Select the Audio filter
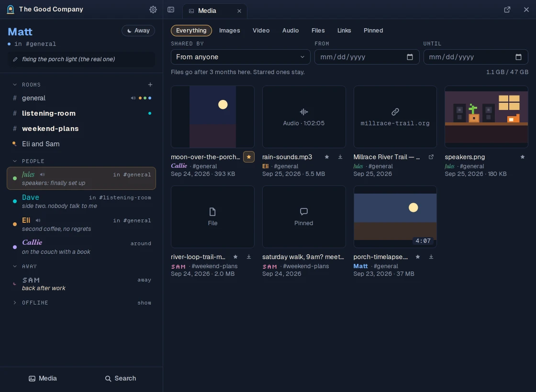The width and height of the screenshot is (536, 392). click(x=290, y=31)
